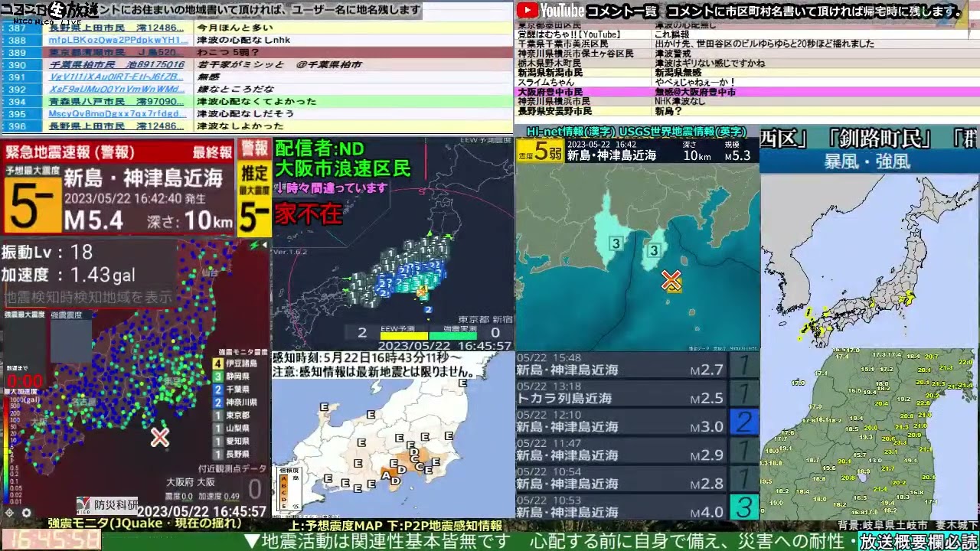Click the yellow intensity 5弱 badge
This screenshot has height=551, width=980.
pos(539,151)
